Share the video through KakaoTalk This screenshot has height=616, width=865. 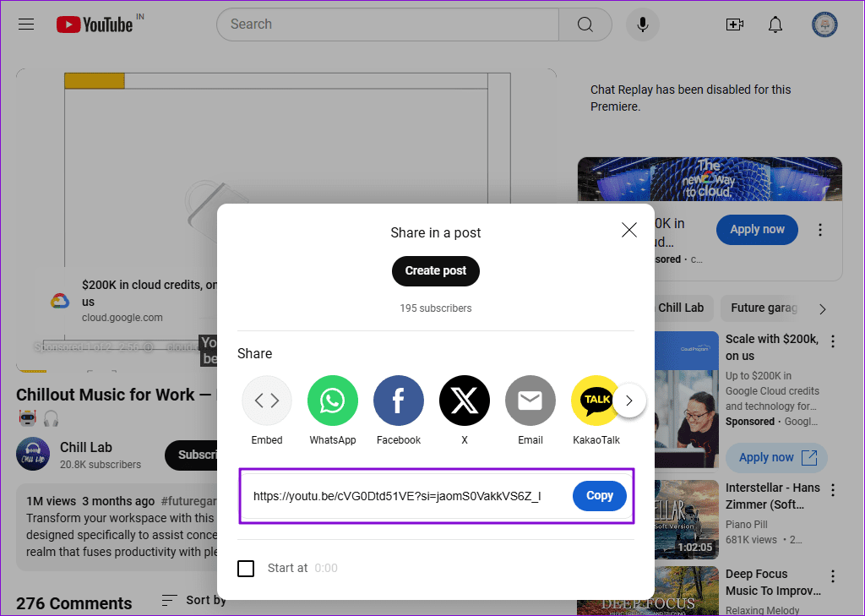click(x=596, y=401)
